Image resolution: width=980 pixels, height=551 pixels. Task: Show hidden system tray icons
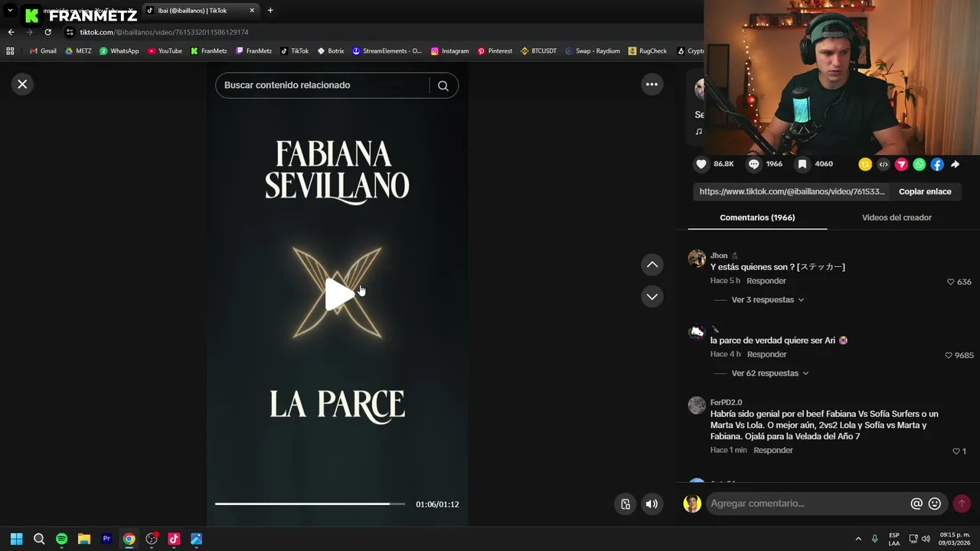click(x=858, y=539)
